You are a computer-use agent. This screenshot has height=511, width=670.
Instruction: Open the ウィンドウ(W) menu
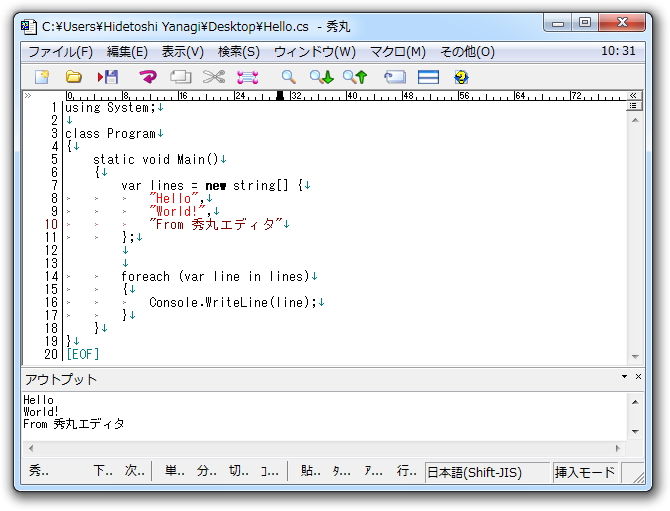pos(314,52)
